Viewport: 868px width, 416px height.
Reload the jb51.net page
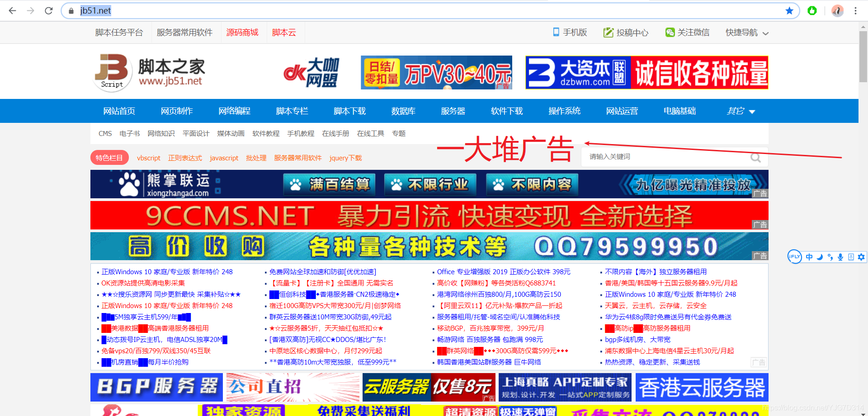(x=49, y=10)
